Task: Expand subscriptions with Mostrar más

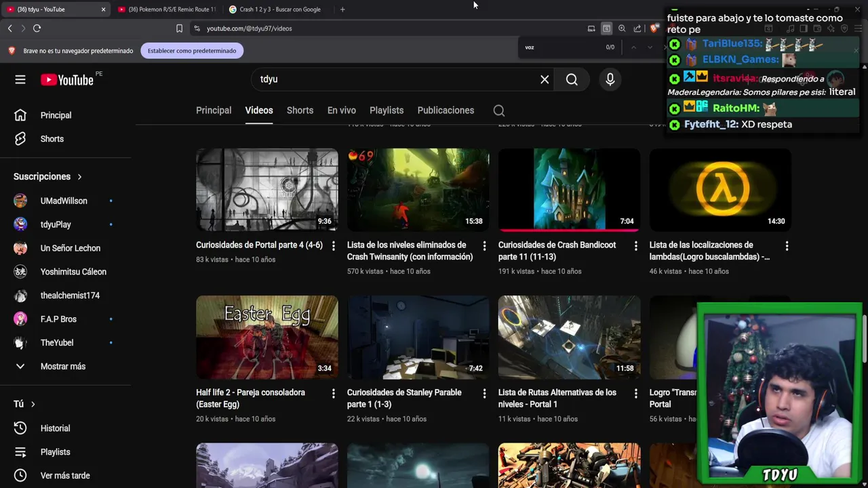Action: coord(63,367)
